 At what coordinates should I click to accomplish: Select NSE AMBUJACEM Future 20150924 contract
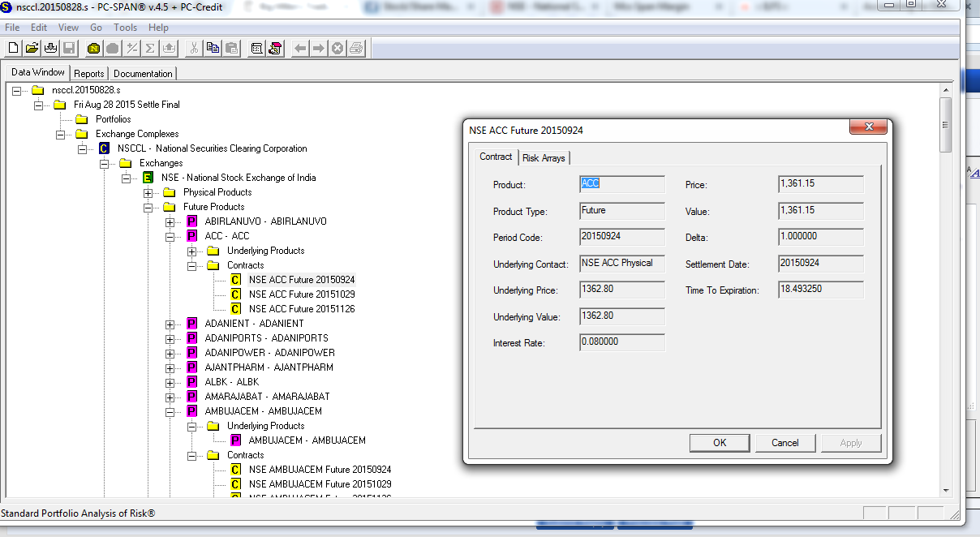[x=320, y=470]
